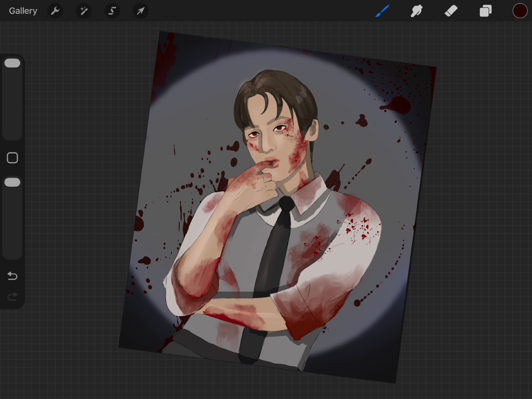Select the Smudge tool
The image size is (532, 399).
coord(417,11)
